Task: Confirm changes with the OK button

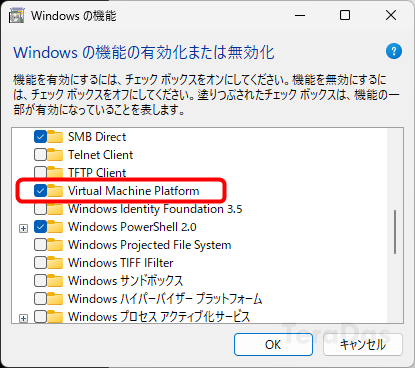Action: (x=273, y=345)
